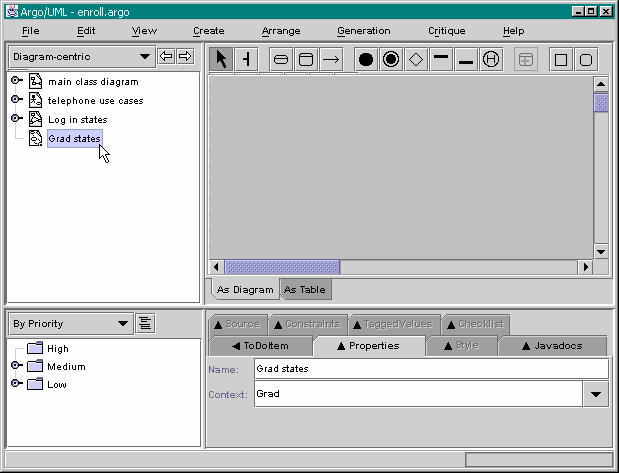Click the Medium priority folder icon

(x=35, y=366)
